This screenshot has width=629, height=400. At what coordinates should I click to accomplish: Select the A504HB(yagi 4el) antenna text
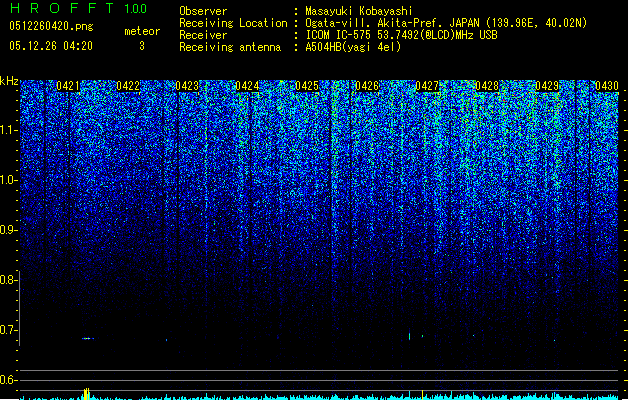pos(353,47)
